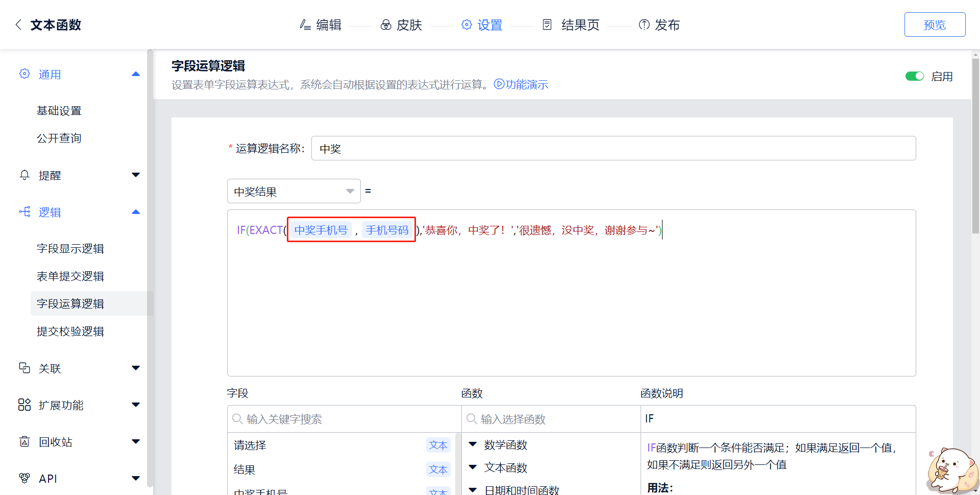Click the back arrow beside 文本函数
Image resolution: width=980 pixels, height=495 pixels.
[x=18, y=25]
